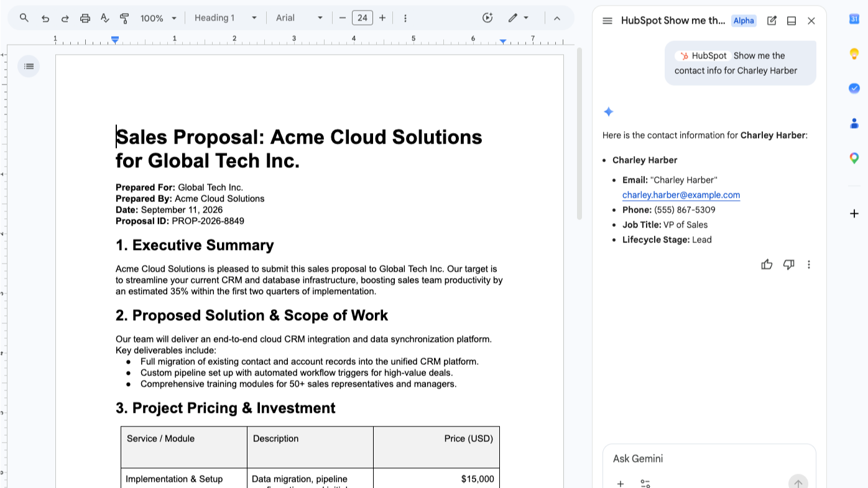Give thumbs up to the response
Image resolution: width=868 pixels, height=488 pixels.
767,264
